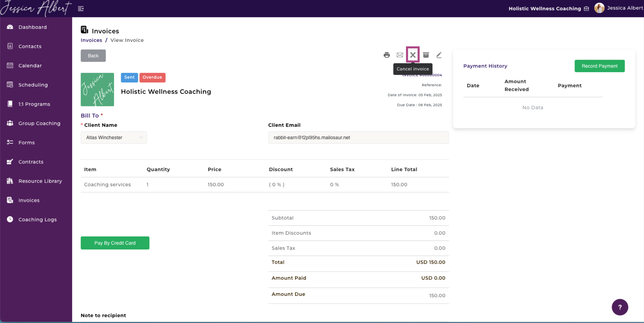Click the USD 0.00 amount paid value

coord(433,278)
